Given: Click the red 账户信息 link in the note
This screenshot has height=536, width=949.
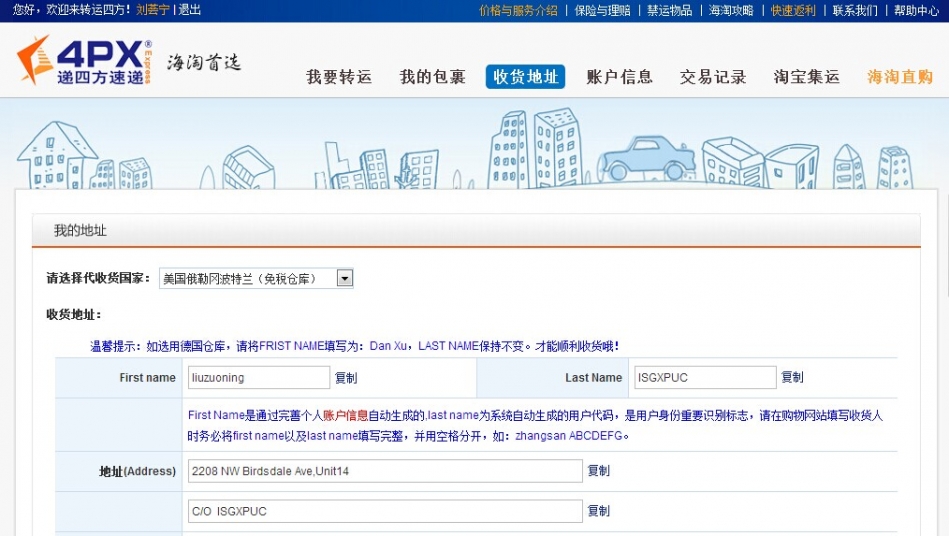Looking at the screenshot, I should 345,415.
